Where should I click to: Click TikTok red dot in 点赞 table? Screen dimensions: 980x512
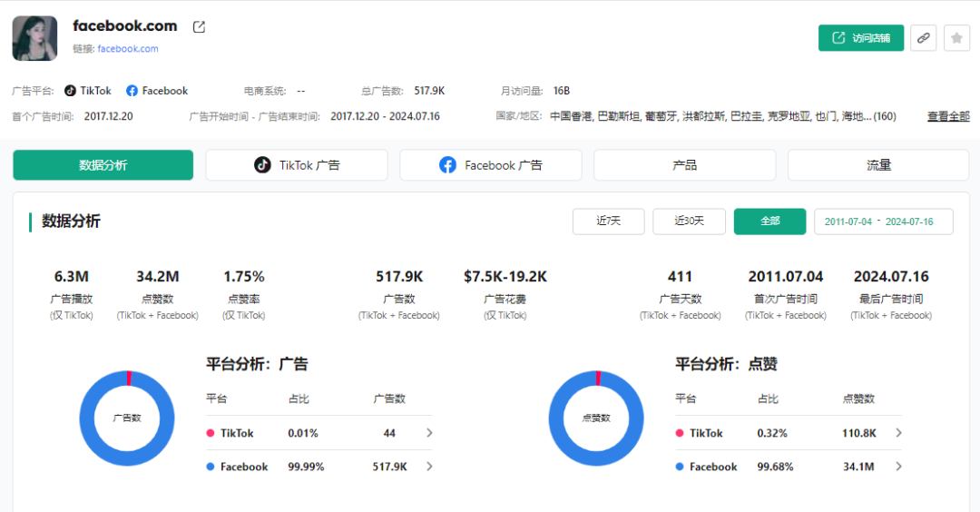click(680, 433)
